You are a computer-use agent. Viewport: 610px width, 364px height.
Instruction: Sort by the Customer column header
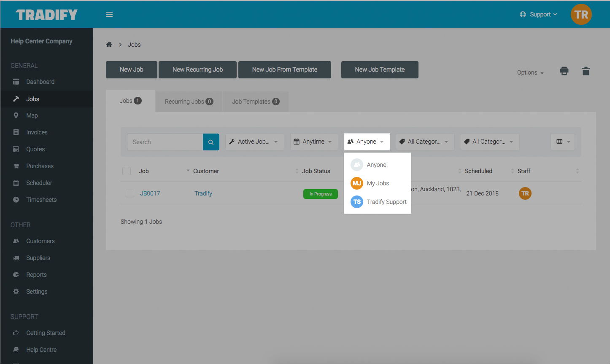[206, 171]
